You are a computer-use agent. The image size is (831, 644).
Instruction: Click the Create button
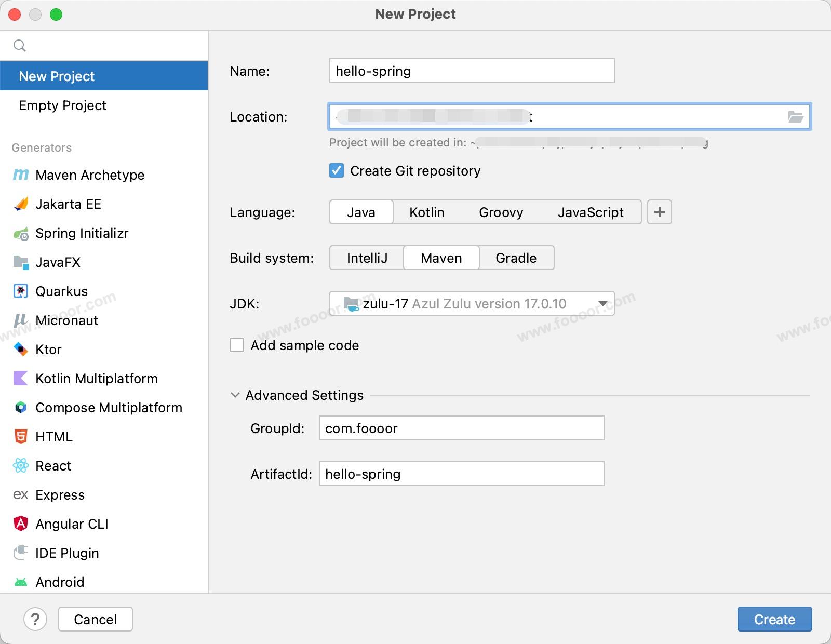click(x=774, y=619)
